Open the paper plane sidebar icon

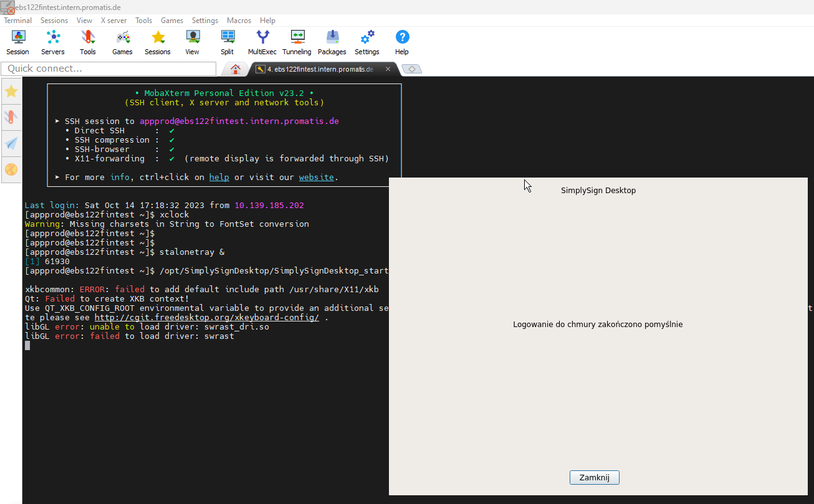11,143
